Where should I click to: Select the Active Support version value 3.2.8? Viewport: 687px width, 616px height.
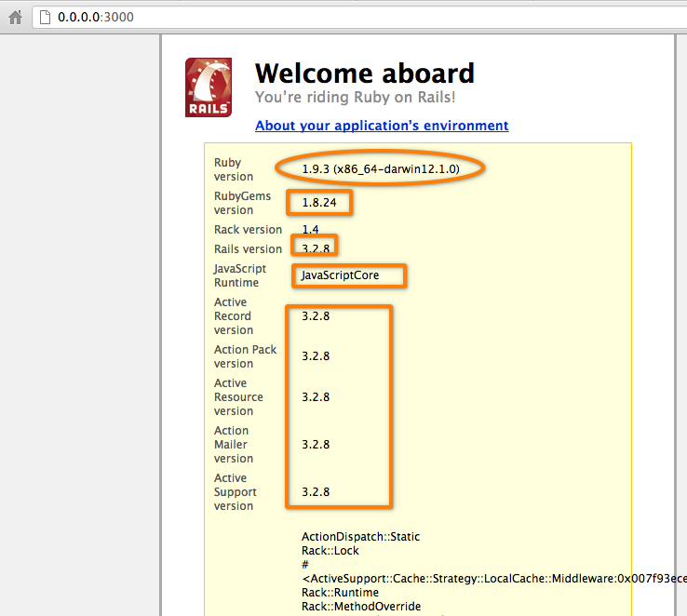coord(316,491)
